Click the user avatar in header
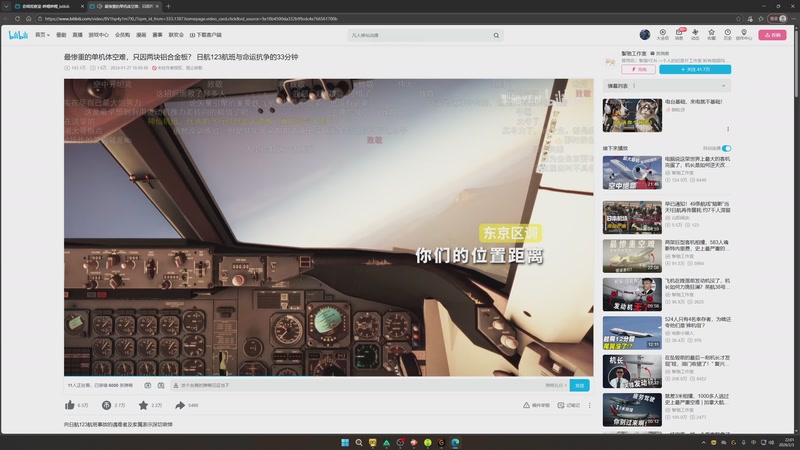 click(x=645, y=34)
